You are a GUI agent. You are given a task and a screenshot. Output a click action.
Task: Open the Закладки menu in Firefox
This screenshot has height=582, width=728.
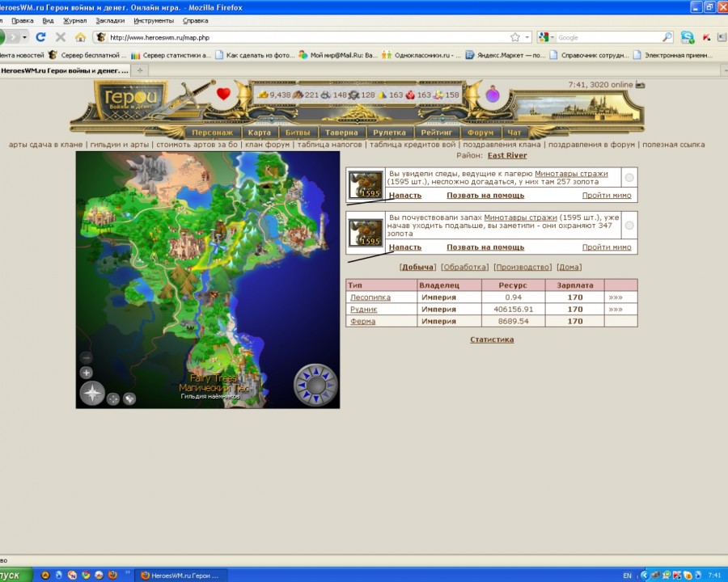(110, 20)
